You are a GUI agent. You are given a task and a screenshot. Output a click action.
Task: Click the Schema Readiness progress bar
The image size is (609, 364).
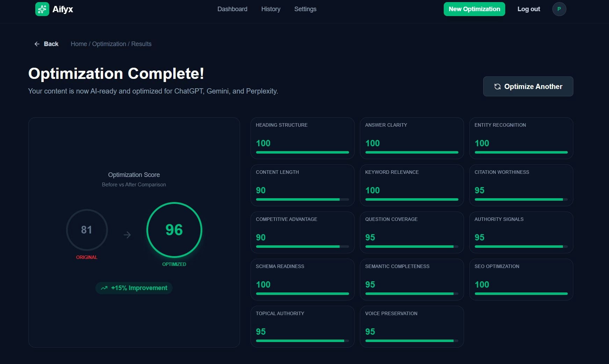click(x=303, y=294)
